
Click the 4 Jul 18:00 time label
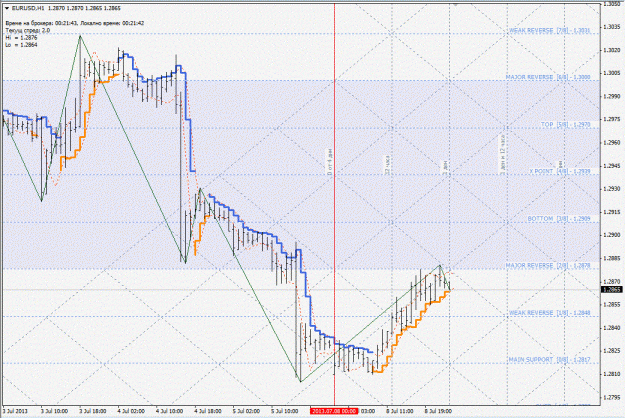coord(208,411)
